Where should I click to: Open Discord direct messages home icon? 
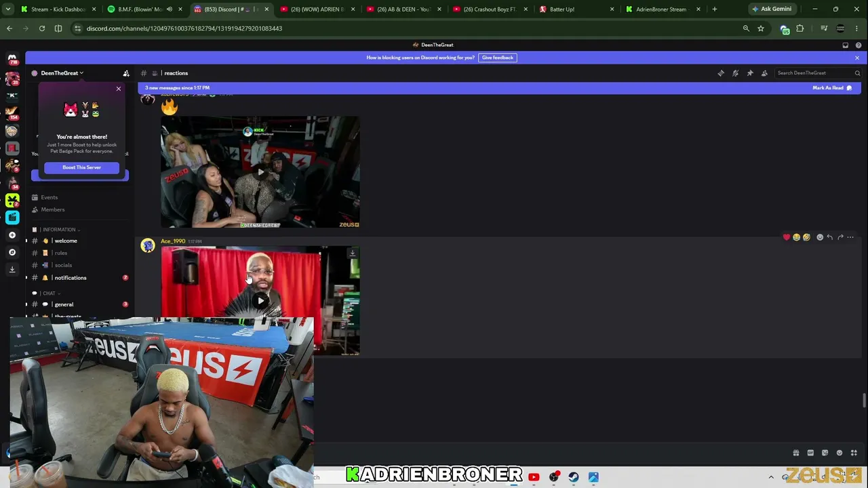12,59
